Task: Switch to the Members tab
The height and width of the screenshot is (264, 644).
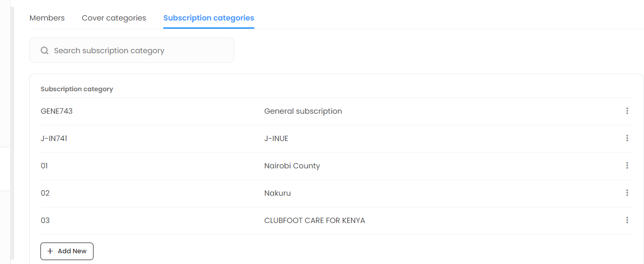Action: coord(47,18)
